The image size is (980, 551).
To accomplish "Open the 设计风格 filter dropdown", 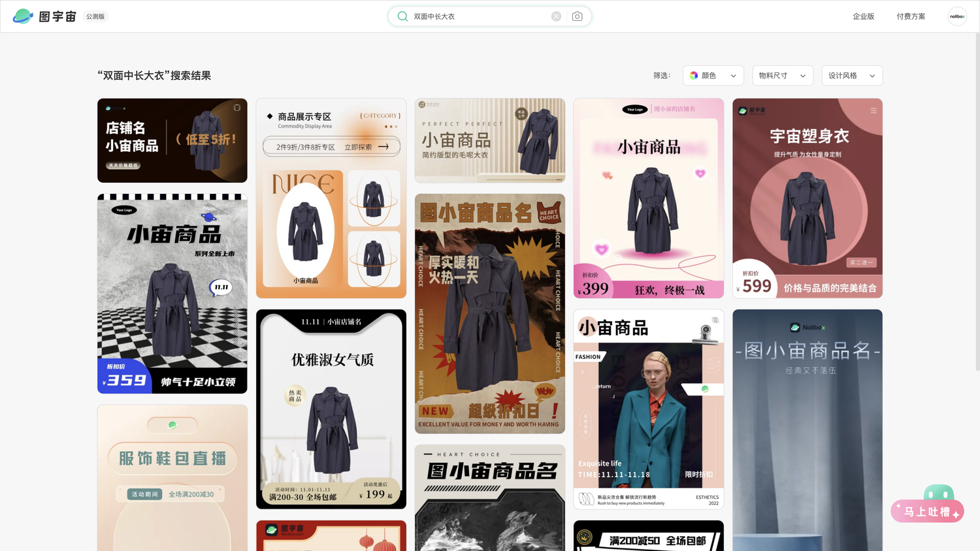I will [852, 76].
